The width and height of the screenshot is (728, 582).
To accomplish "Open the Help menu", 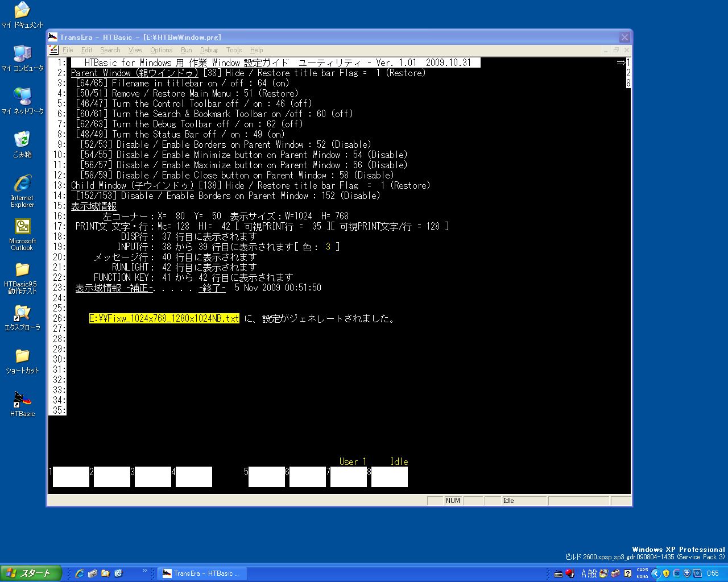I will coord(257,50).
